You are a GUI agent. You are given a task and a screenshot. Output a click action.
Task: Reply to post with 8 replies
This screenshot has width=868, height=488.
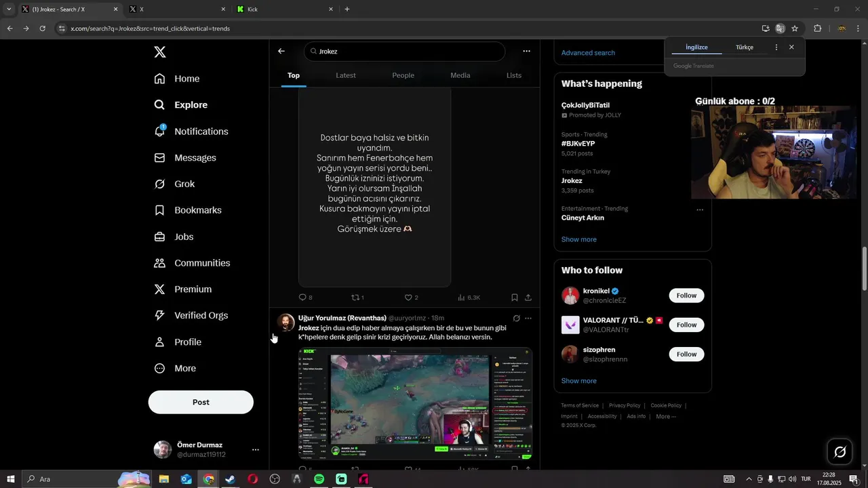tap(305, 298)
